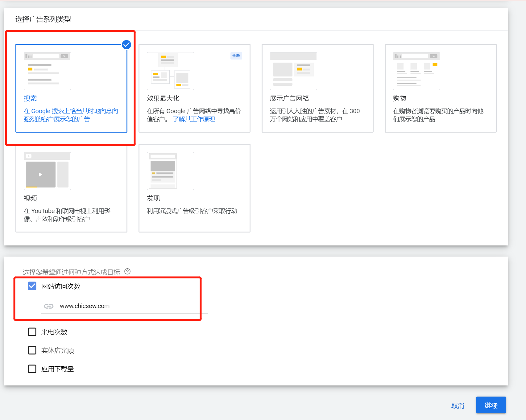Click the 全新 badge on 效果最大化 card
The height and width of the screenshot is (420, 526).
point(236,56)
